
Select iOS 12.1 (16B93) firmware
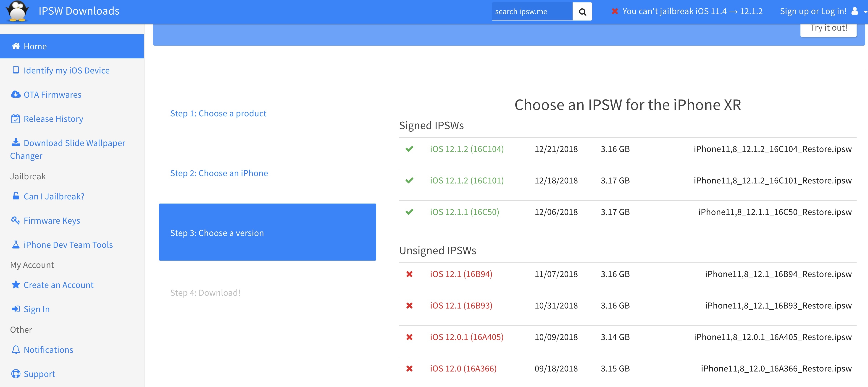click(461, 306)
